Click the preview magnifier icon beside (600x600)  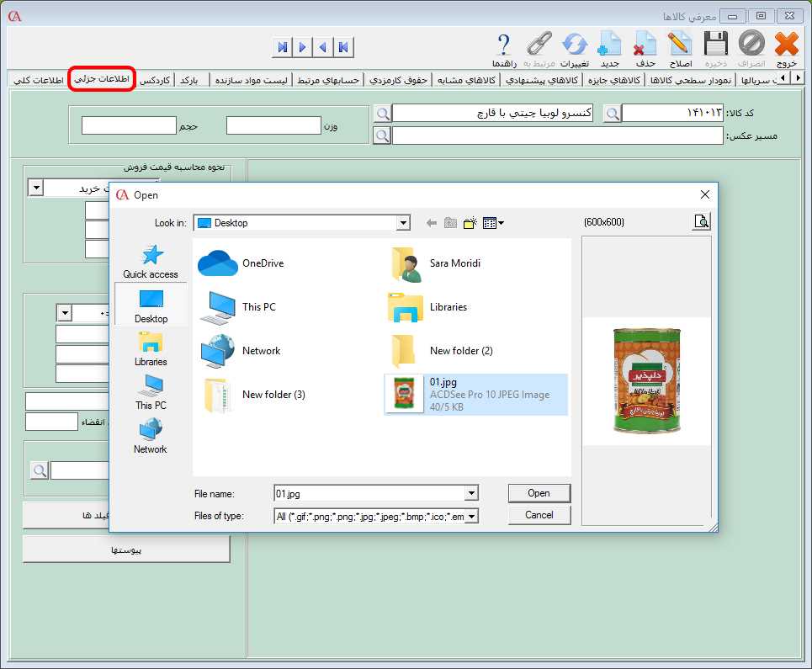[702, 222]
